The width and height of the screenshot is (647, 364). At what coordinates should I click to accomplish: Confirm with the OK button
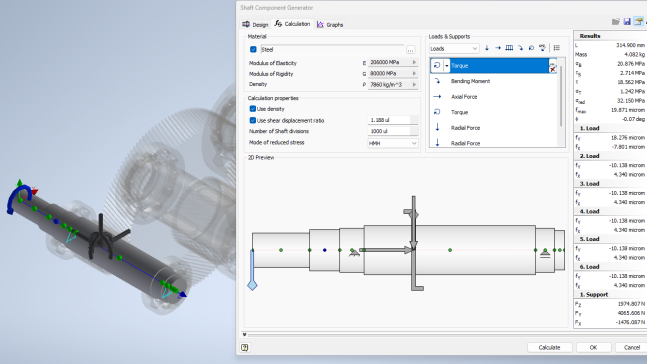(x=593, y=347)
